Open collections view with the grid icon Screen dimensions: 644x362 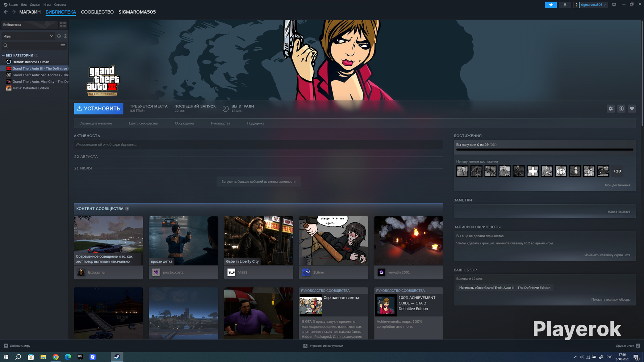tap(63, 25)
